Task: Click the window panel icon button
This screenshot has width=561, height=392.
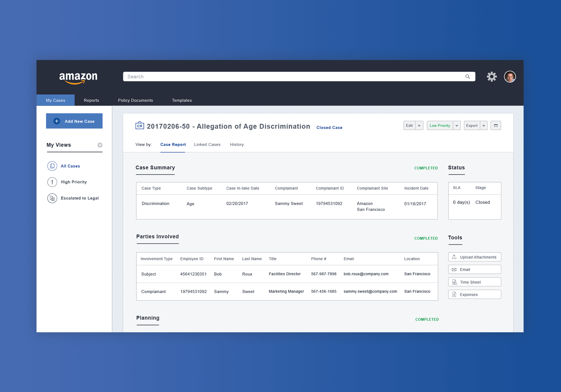Action: (496, 125)
